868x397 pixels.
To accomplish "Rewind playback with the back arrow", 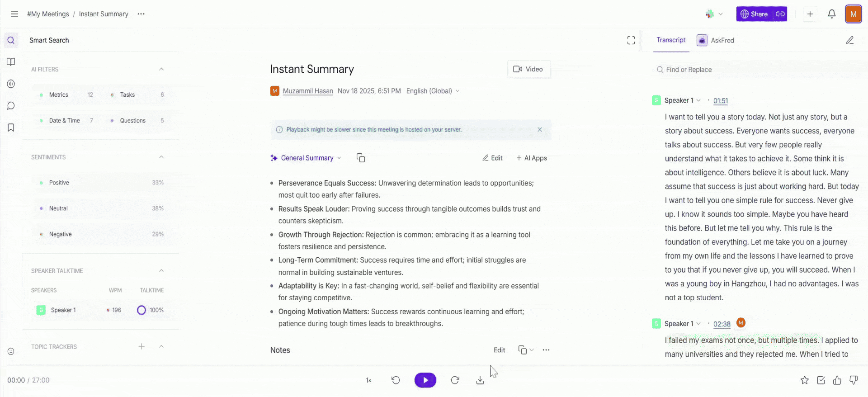I will click(x=396, y=380).
